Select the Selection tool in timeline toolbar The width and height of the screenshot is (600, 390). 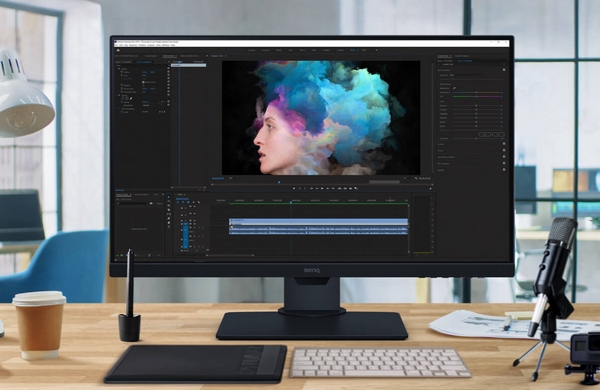pos(169,197)
